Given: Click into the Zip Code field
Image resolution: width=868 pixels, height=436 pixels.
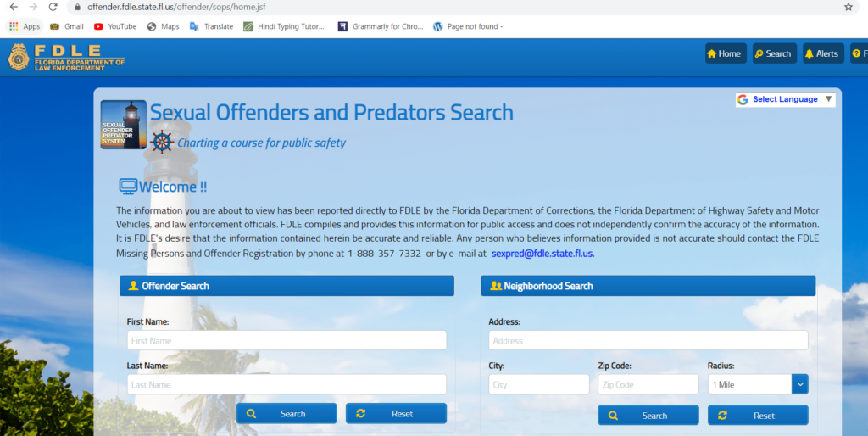Looking at the screenshot, I should tap(648, 384).
